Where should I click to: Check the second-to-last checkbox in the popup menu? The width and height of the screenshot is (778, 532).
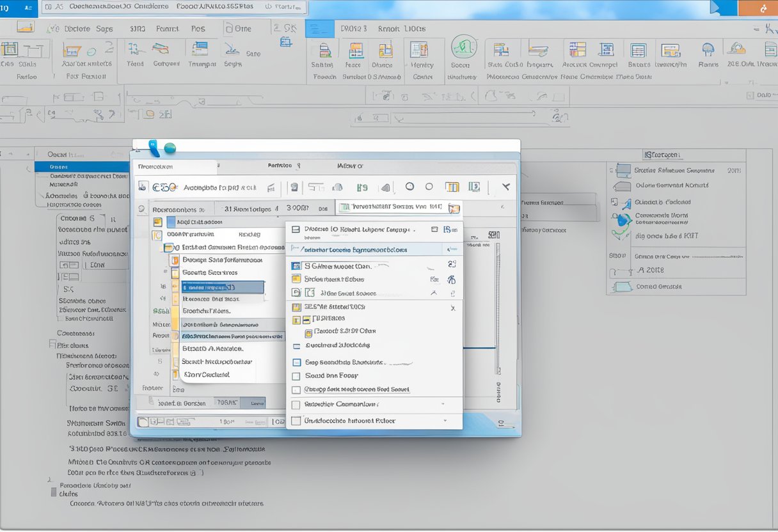pos(296,405)
